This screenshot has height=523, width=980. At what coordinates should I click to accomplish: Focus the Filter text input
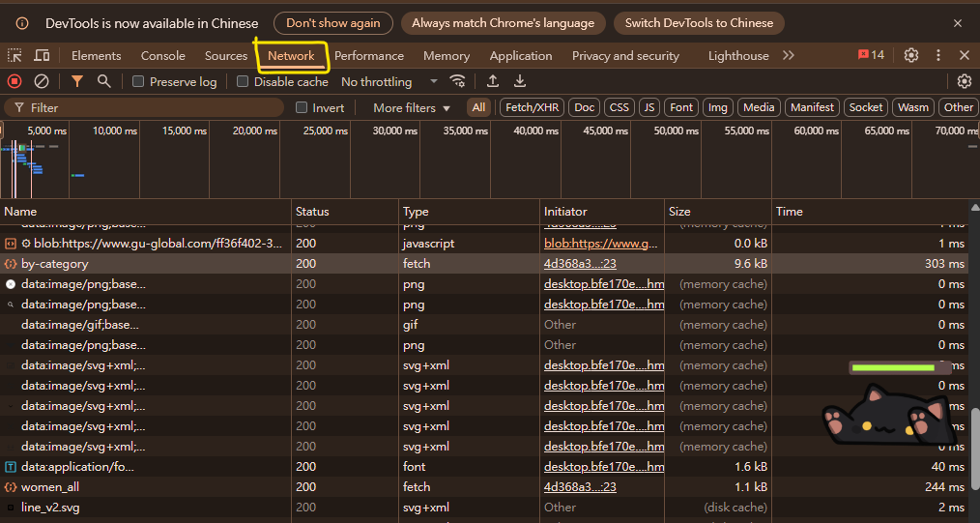[144, 107]
